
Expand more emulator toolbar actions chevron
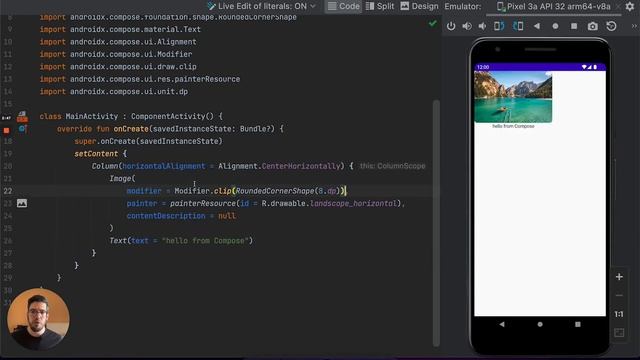[634, 26]
